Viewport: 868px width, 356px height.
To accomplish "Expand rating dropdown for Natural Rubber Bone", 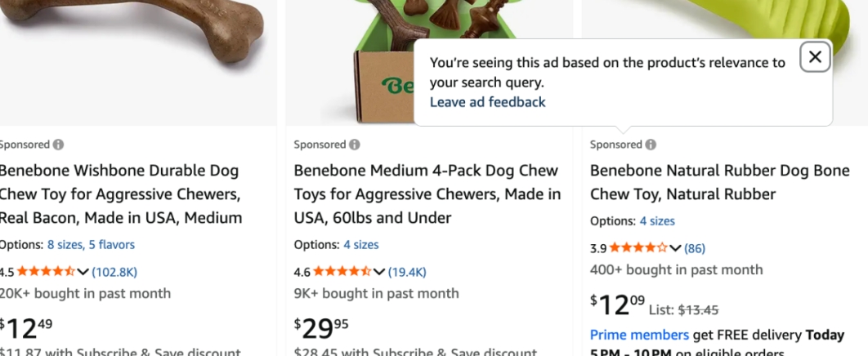I will click(675, 248).
